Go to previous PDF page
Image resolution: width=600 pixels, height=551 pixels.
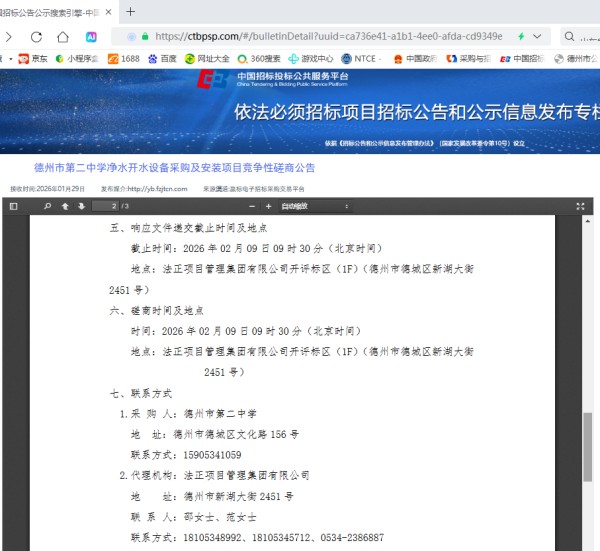tap(65, 206)
